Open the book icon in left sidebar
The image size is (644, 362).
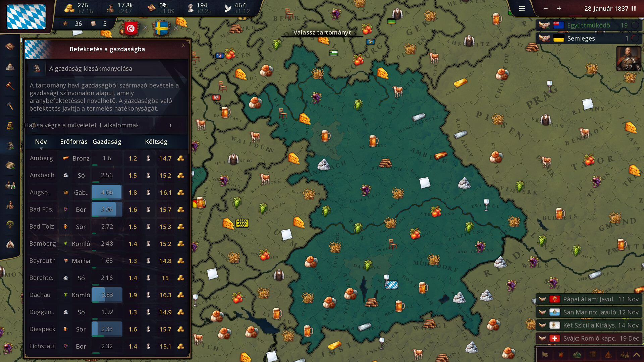[x=10, y=47]
